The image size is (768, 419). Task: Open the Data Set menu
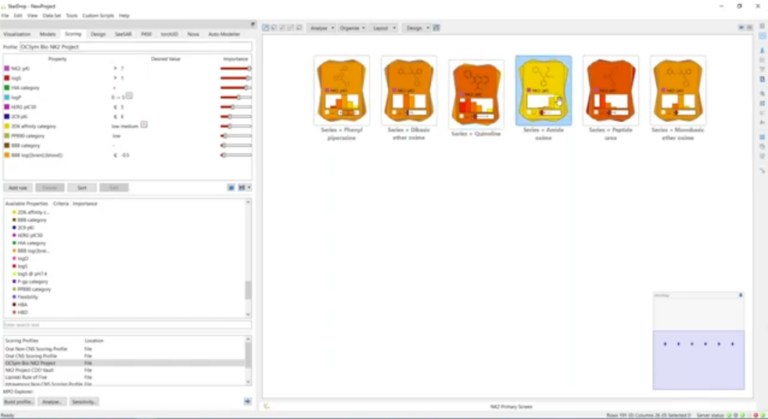coord(52,16)
